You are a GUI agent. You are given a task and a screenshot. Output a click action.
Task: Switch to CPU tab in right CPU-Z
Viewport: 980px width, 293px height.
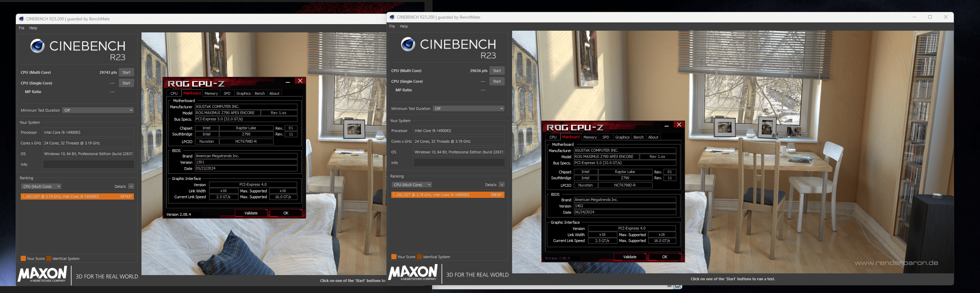click(553, 137)
